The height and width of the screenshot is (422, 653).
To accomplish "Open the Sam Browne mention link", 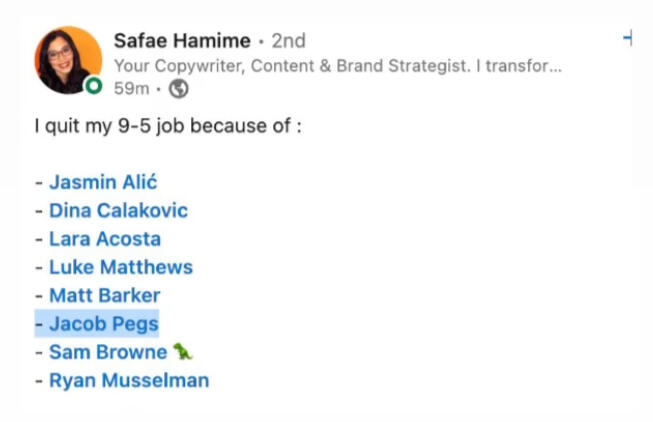I will coord(107,352).
